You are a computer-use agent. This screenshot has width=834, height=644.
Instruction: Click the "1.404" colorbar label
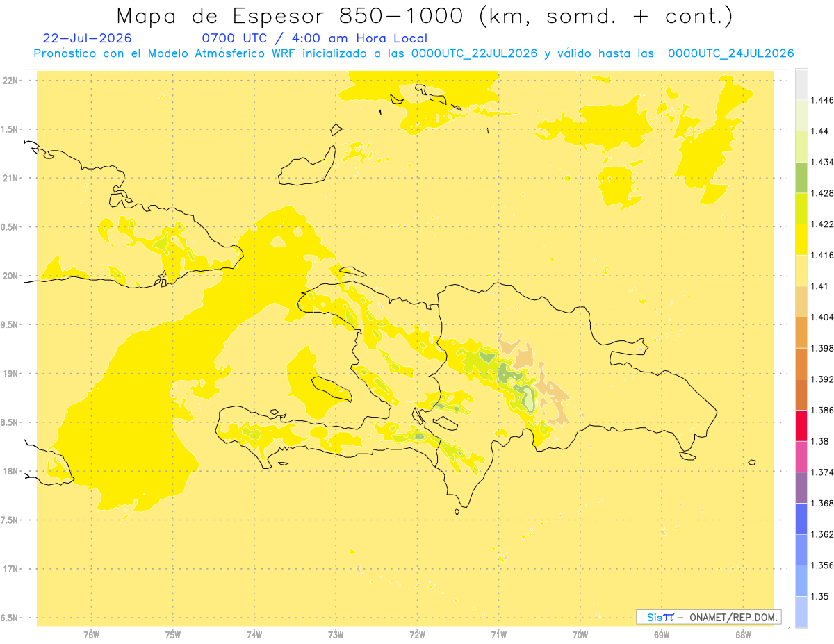[822, 317]
